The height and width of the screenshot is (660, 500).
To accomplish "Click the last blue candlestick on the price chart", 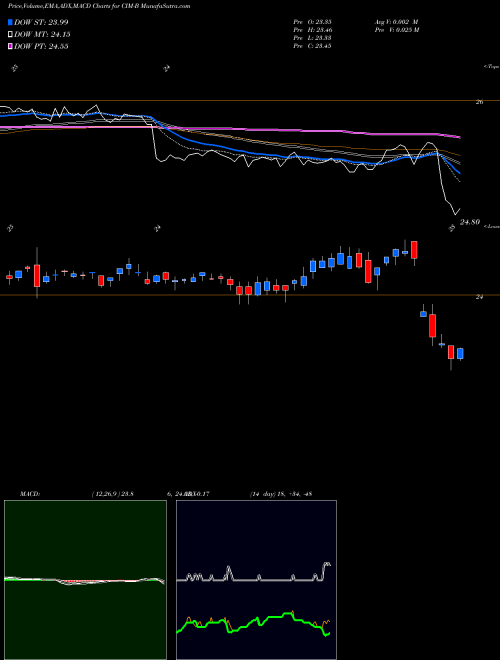I will click(460, 353).
